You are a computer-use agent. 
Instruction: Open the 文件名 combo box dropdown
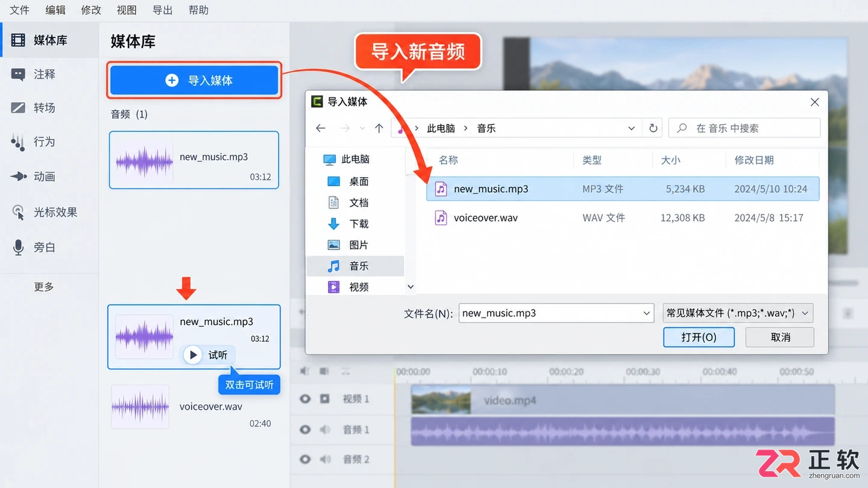tap(646, 313)
